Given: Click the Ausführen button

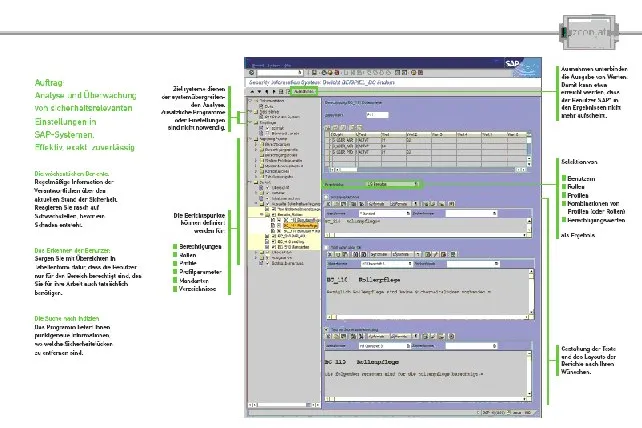Looking at the screenshot, I should tap(304, 91).
